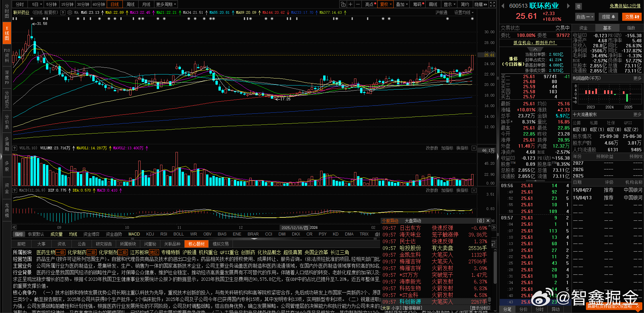The image size is (644, 313).
Task: Toggle 显示分时 in the alerts panel
Action: pyautogui.click(x=480, y=308)
